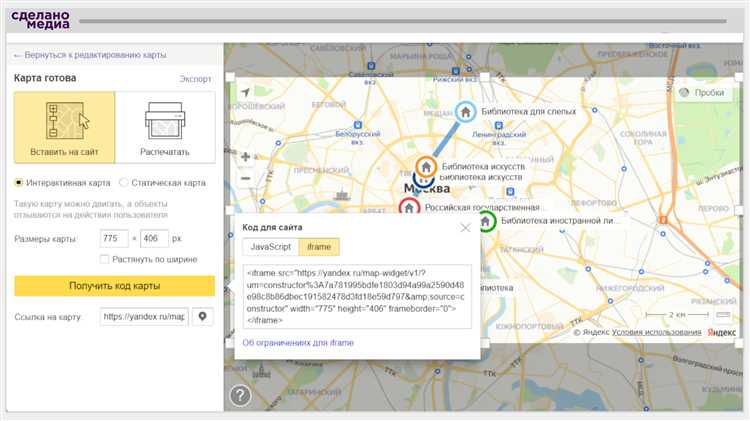Switch to the JavaScript tab
Screen dimensions: 750x421
pyautogui.click(x=270, y=247)
